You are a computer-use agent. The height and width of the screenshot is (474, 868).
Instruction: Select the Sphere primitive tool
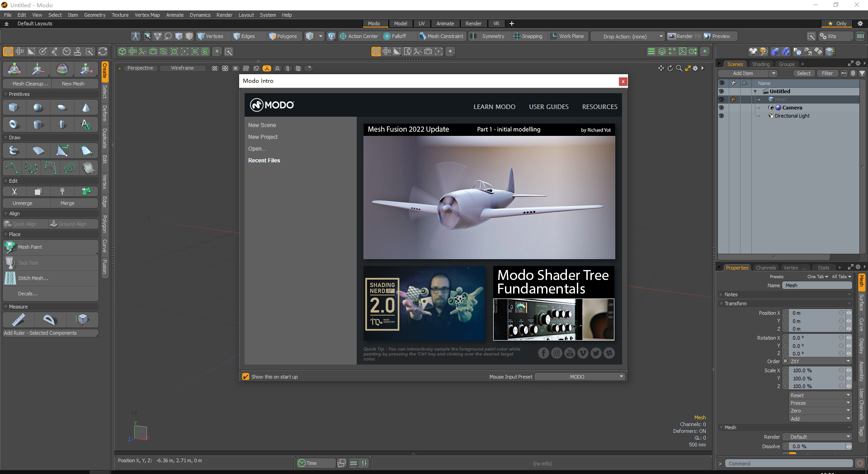tap(38, 107)
